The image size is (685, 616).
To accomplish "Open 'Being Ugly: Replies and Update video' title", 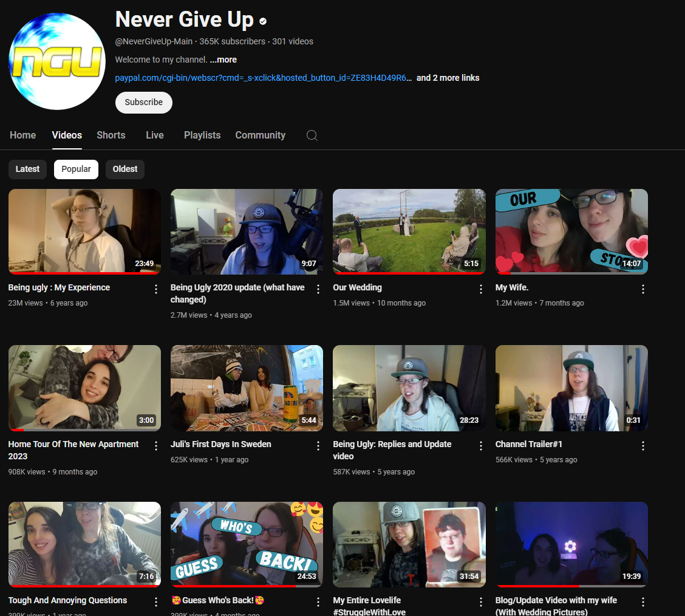I will pos(392,450).
